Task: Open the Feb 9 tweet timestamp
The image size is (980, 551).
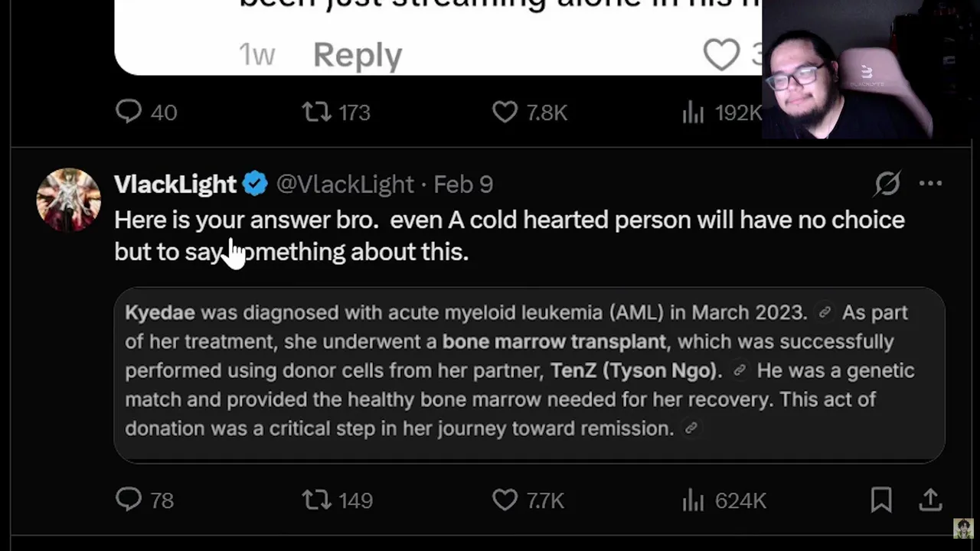Action: [463, 184]
